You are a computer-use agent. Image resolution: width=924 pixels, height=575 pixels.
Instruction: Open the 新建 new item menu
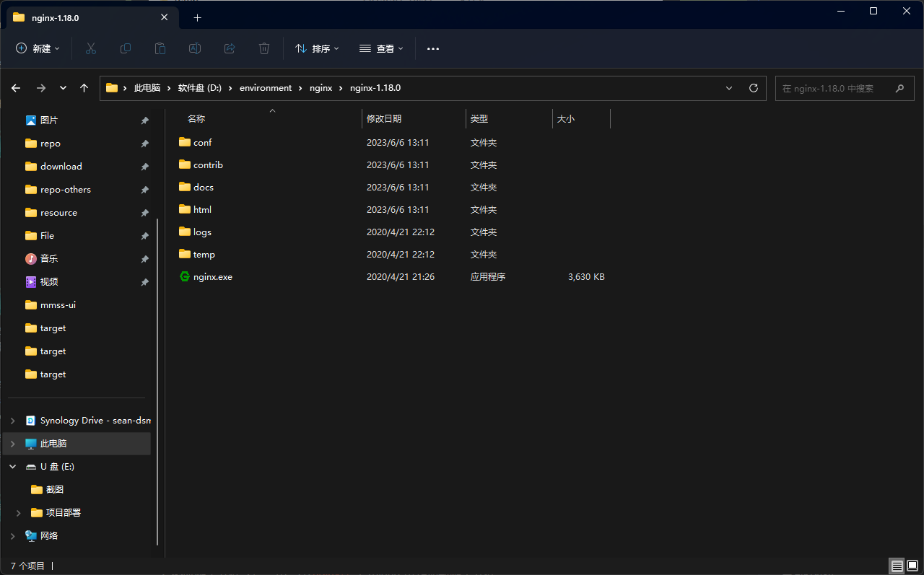click(38, 48)
